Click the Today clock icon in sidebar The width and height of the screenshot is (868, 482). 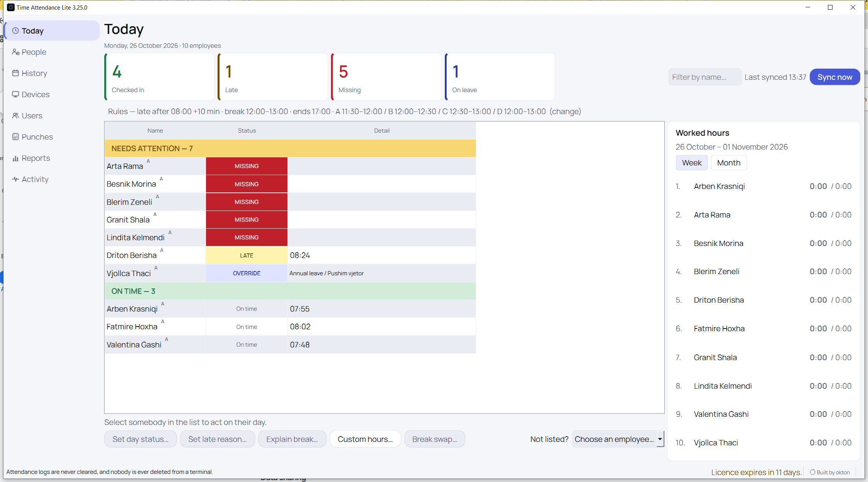(x=15, y=31)
